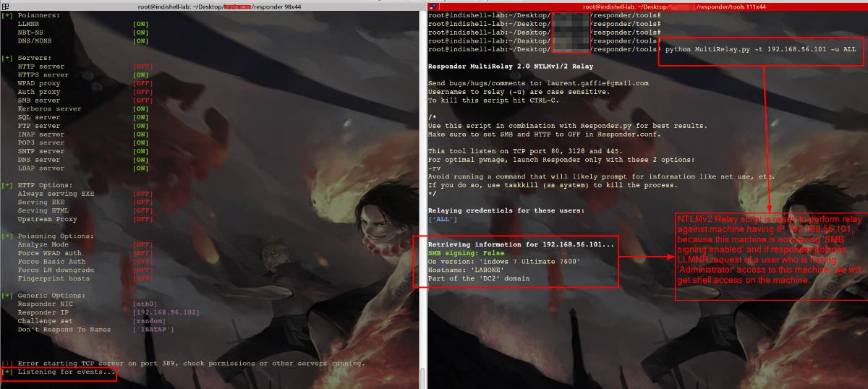Click the 'IMAP server' row label
The image size is (868, 389).
pos(41,134)
